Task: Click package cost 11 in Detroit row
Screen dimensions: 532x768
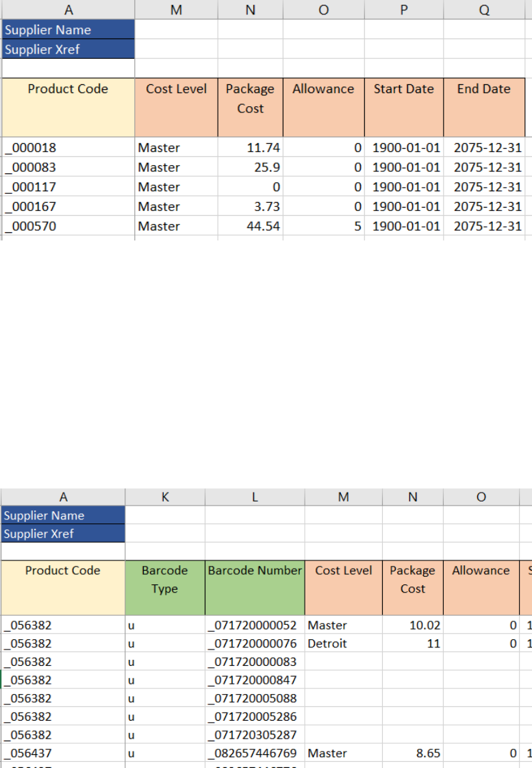Action: pyautogui.click(x=413, y=643)
